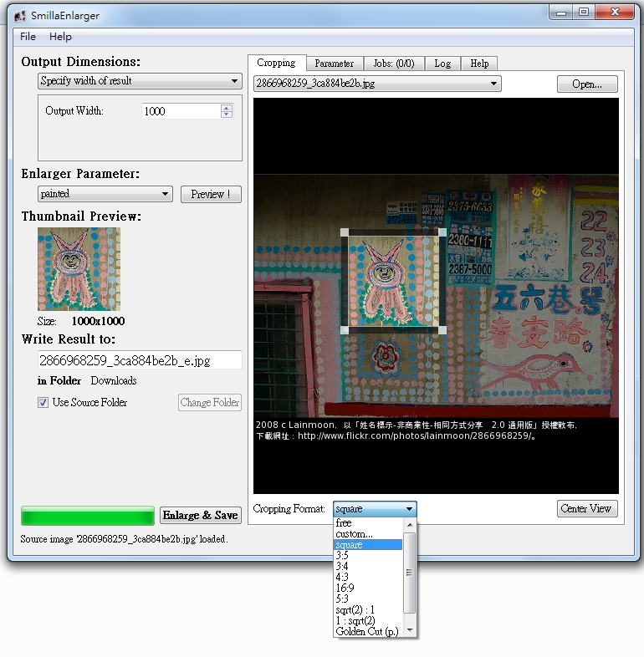Click the 'Downloads' folder name text
The height and width of the screenshot is (657, 644).
(x=114, y=381)
